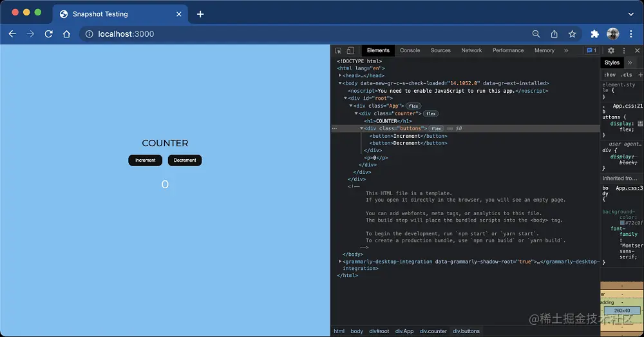Select div#root in the breadcrumb bar

tap(379, 331)
